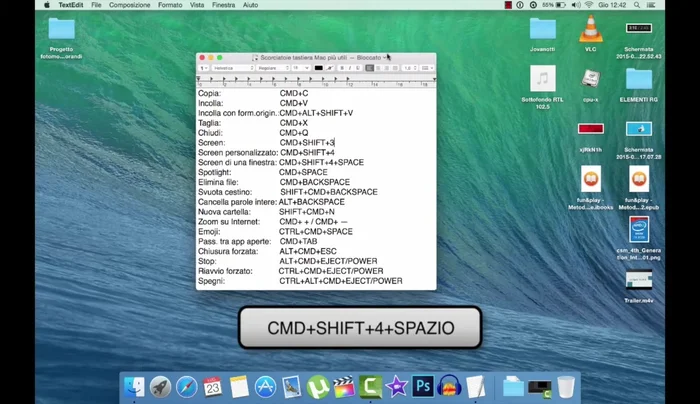The width and height of the screenshot is (700, 404).
Task: Select Sottofondo RTL 102.5 audio file
Action: pos(542,79)
